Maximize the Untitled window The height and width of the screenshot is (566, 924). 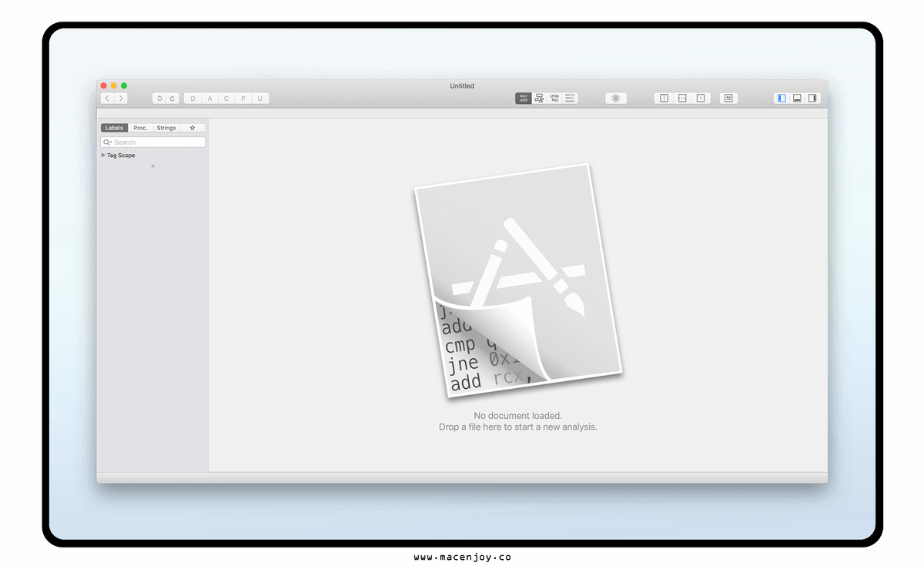(x=124, y=85)
